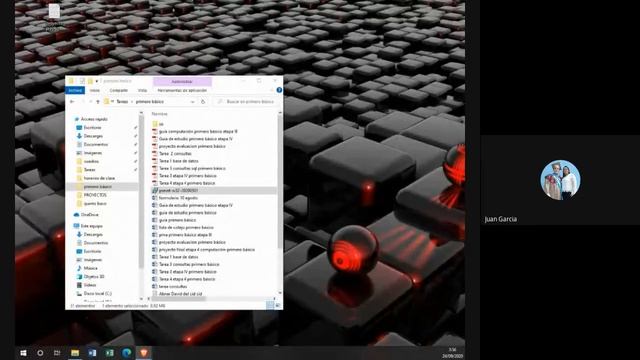Select PROYECTOS folder in navigation pane
The height and width of the screenshot is (360, 640).
(x=95, y=195)
